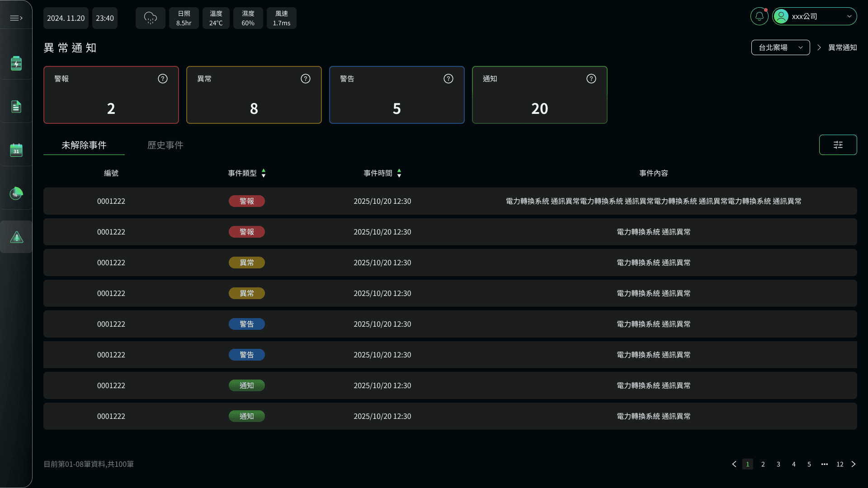Open the report document icon in sidebar

click(x=16, y=106)
